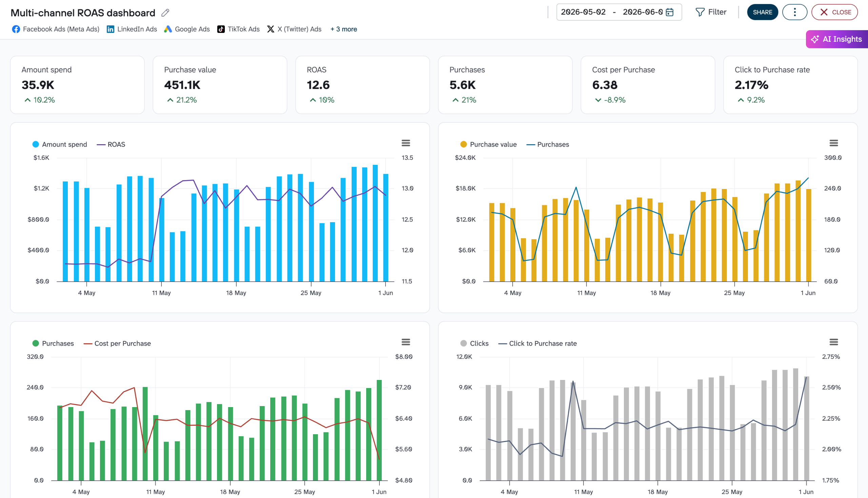Click the '-8.9%' change value
Screen dimensions: 868x498
point(615,100)
